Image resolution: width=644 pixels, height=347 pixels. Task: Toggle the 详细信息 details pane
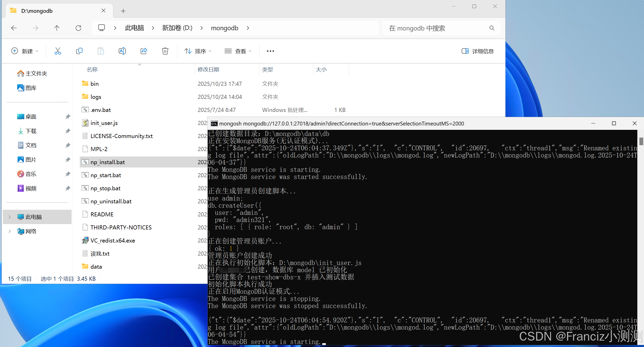click(478, 51)
